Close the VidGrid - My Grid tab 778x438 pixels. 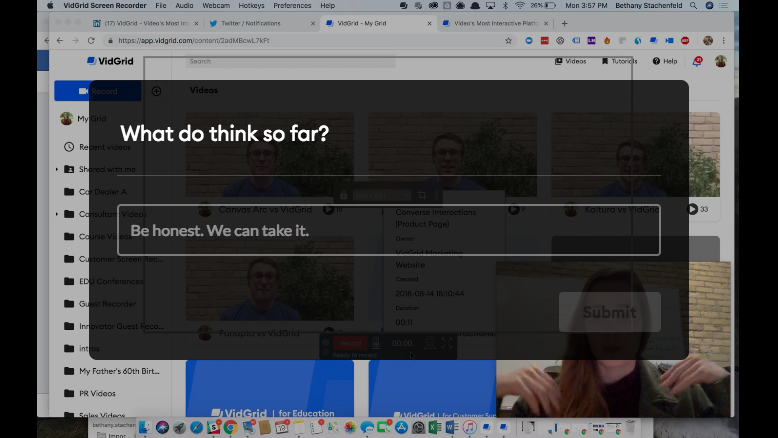(x=429, y=23)
